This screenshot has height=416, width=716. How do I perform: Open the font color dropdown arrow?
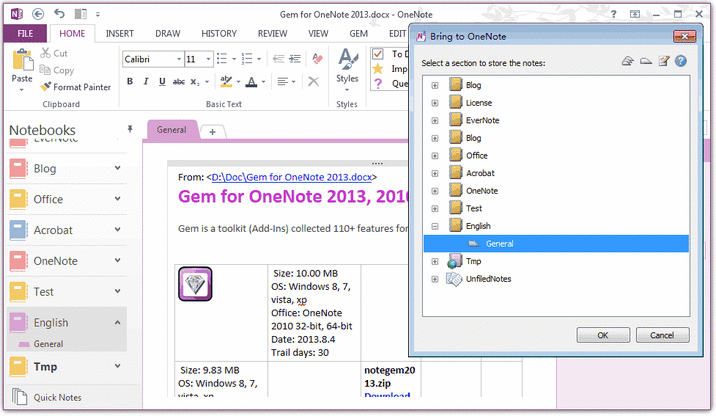tap(263, 82)
